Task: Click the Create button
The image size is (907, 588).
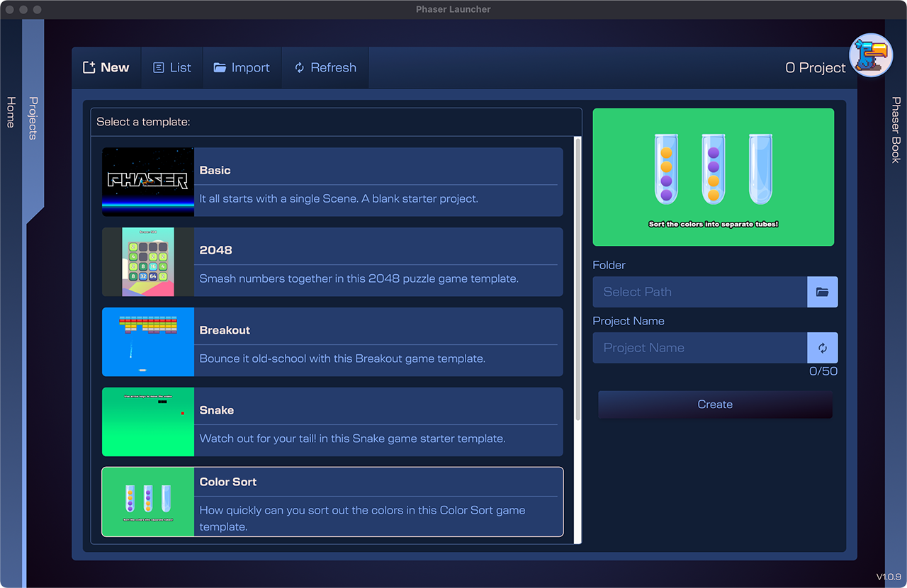Action: [715, 405]
